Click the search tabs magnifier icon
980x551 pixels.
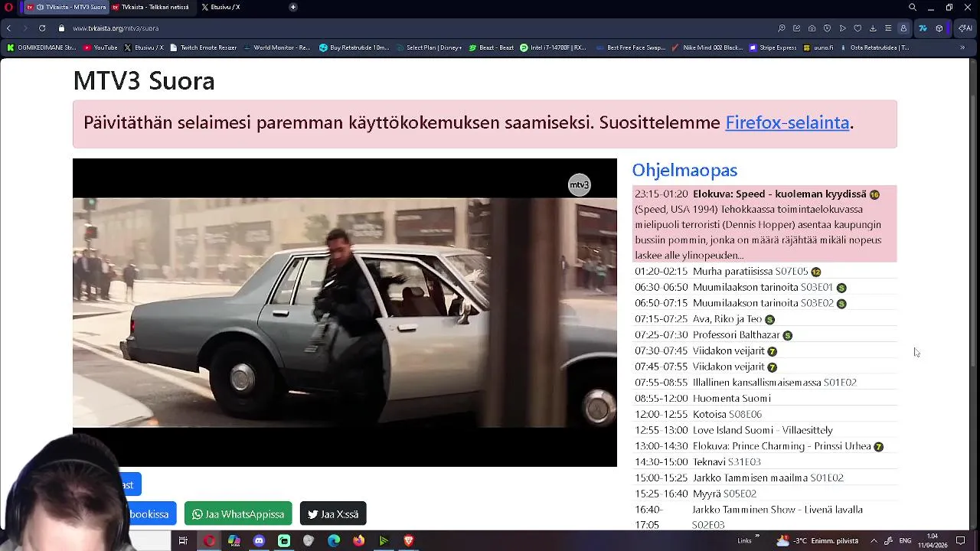[912, 7]
